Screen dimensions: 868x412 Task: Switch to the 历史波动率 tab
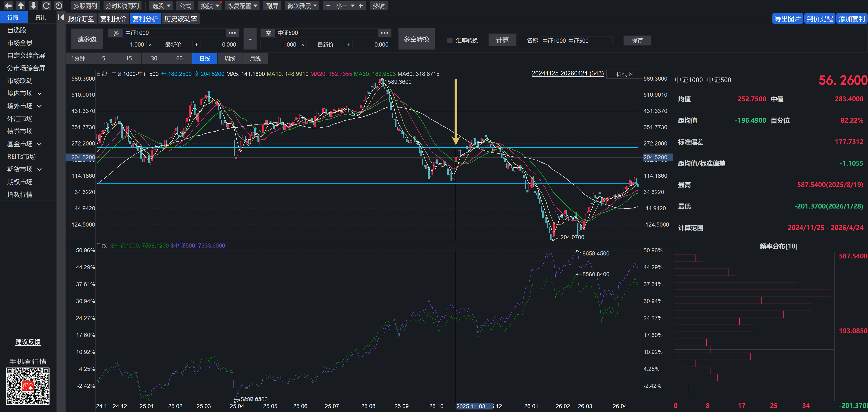point(181,19)
